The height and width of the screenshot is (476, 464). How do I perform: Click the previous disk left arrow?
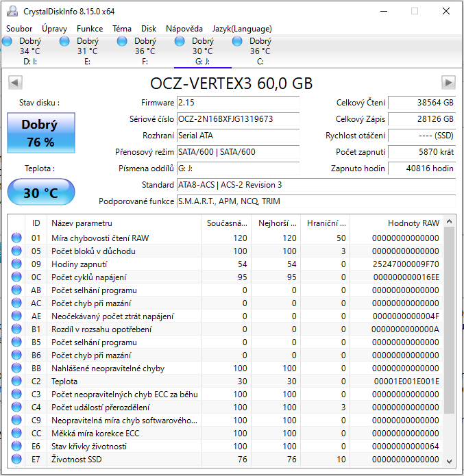tap(14, 83)
